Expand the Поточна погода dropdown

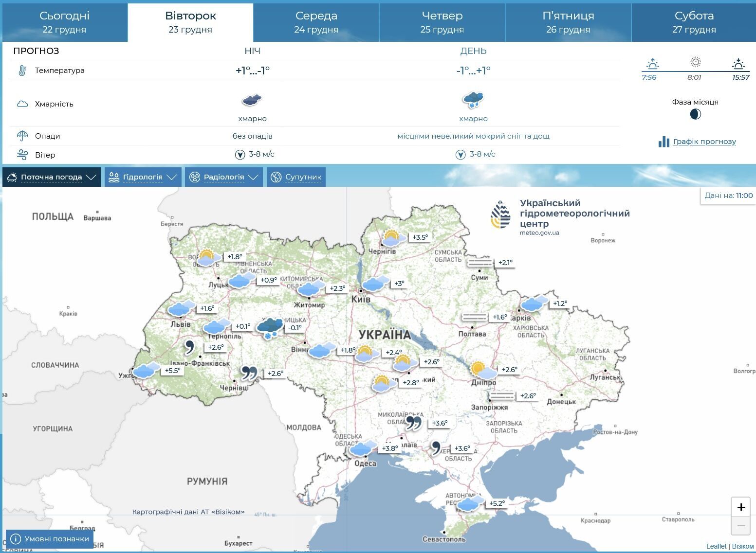(52, 177)
